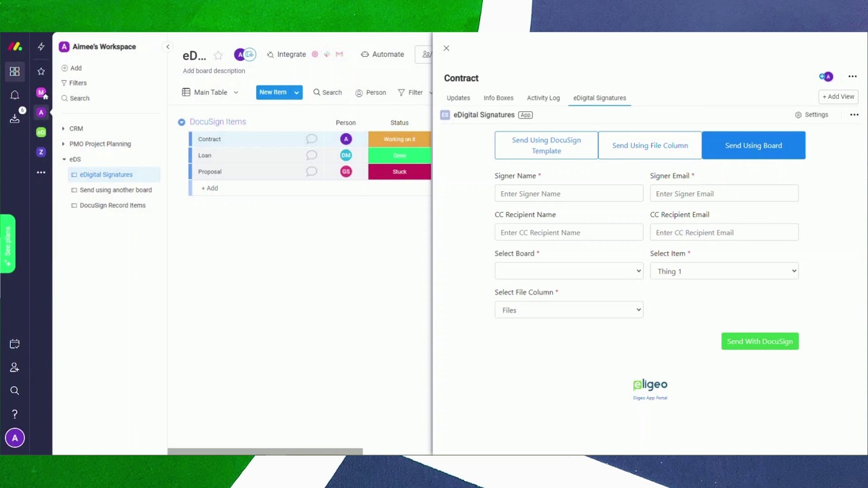Viewport: 868px width, 488px height.
Task: Open the Loan row conversation bubble
Action: tap(311, 155)
